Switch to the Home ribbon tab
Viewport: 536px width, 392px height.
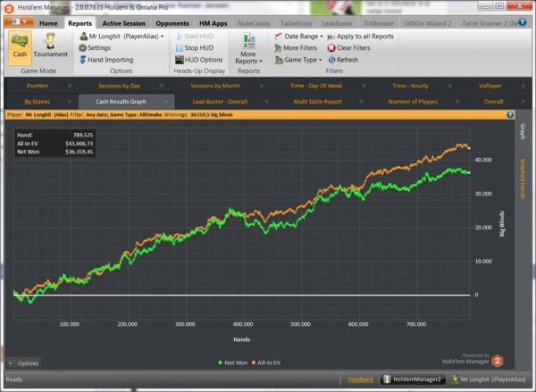[x=48, y=23]
